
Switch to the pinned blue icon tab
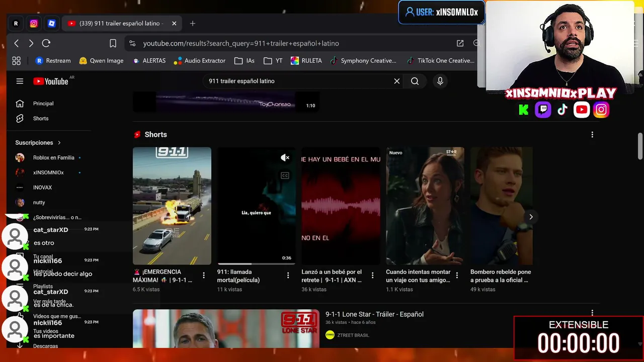[51, 23]
